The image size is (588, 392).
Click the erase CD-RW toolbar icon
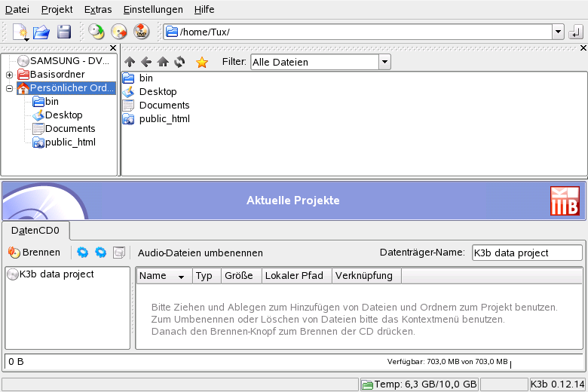point(119,32)
